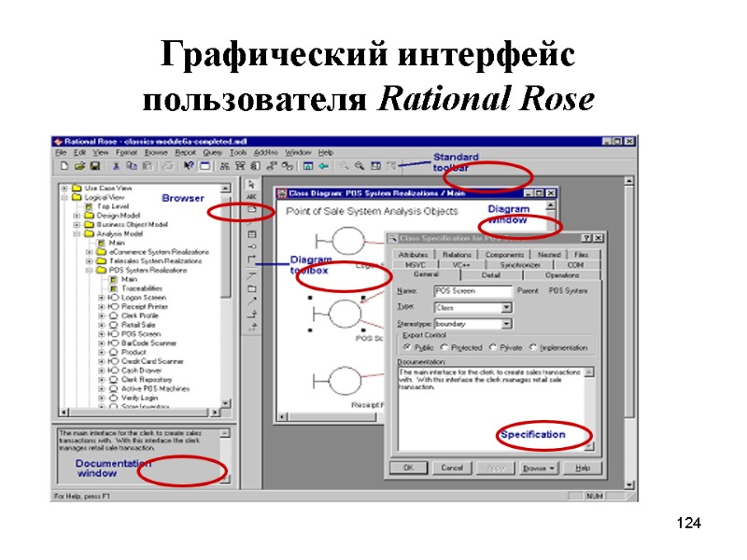The height and width of the screenshot is (560, 747).
Task: Click the Cut icon on toolbar
Action: click(116, 166)
